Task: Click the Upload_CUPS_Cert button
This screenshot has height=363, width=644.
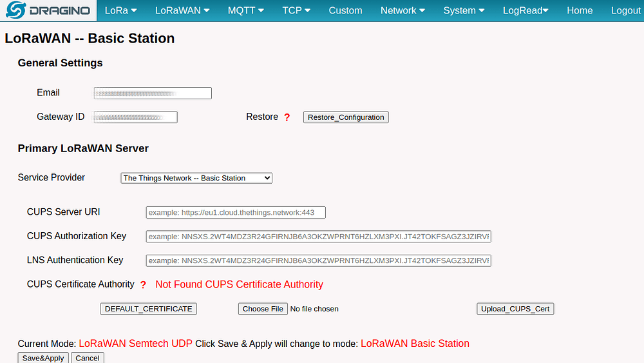Action: [x=515, y=309]
